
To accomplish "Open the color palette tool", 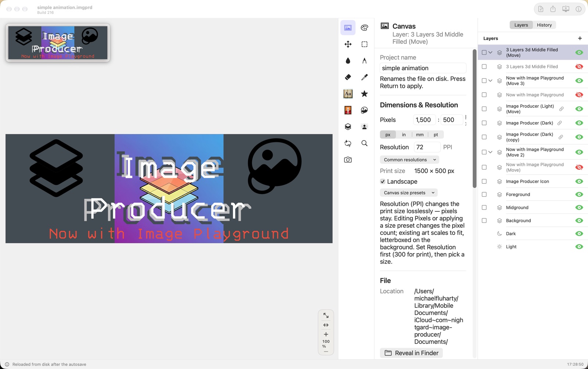I will tap(364, 28).
